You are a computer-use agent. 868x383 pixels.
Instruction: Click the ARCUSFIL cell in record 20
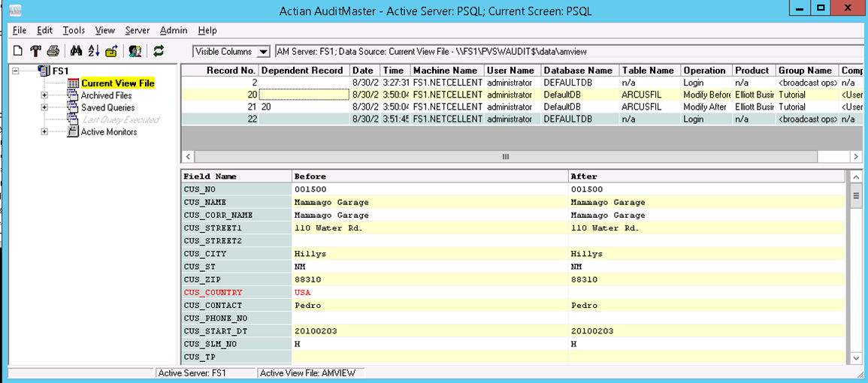point(650,95)
